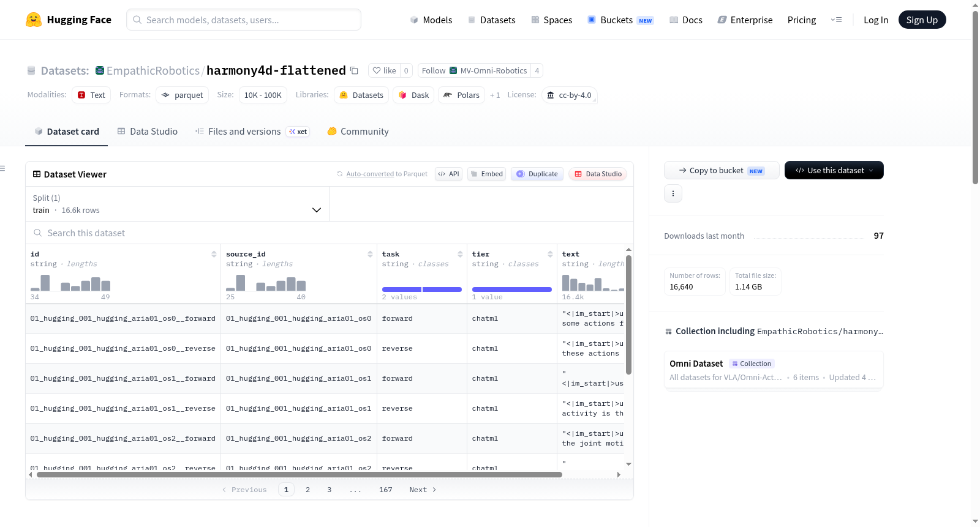Open the API button with code icon

[448, 174]
